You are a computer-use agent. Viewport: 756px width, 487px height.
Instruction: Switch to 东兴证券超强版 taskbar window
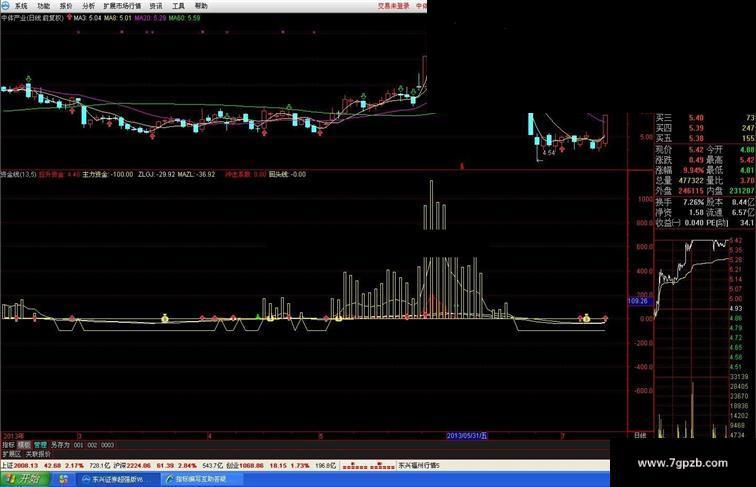tap(117, 479)
